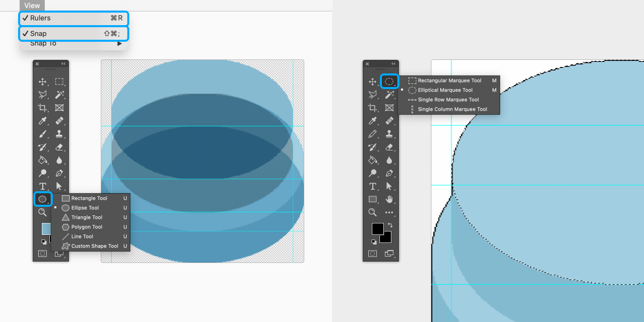
Task: Select Rectangular Marquee icon in left toolbar
Action: [x=59, y=82]
